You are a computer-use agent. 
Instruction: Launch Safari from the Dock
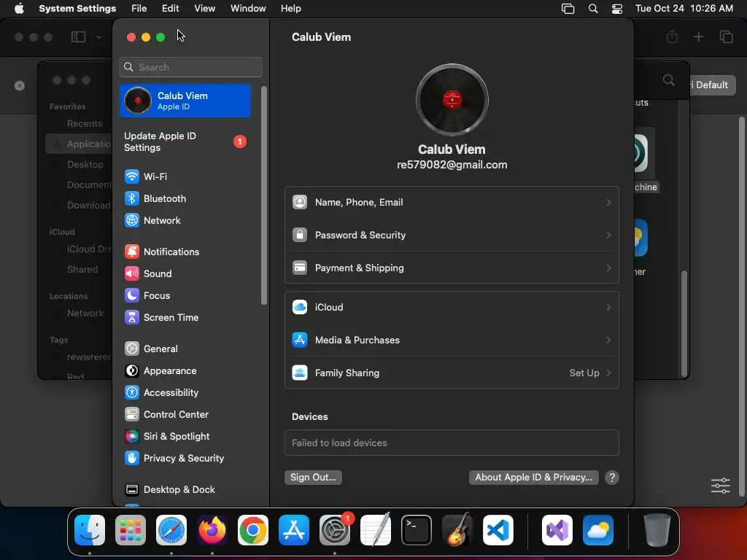click(x=171, y=530)
